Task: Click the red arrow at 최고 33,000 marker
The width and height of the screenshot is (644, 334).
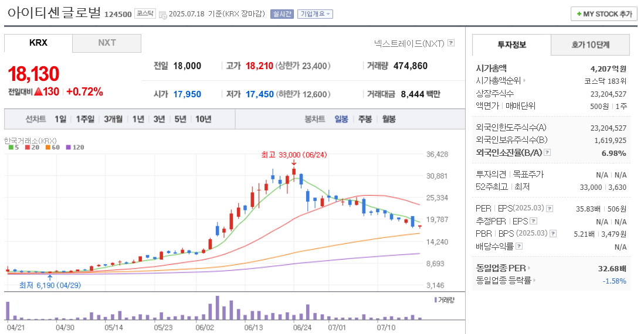Action: pos(294,163)
